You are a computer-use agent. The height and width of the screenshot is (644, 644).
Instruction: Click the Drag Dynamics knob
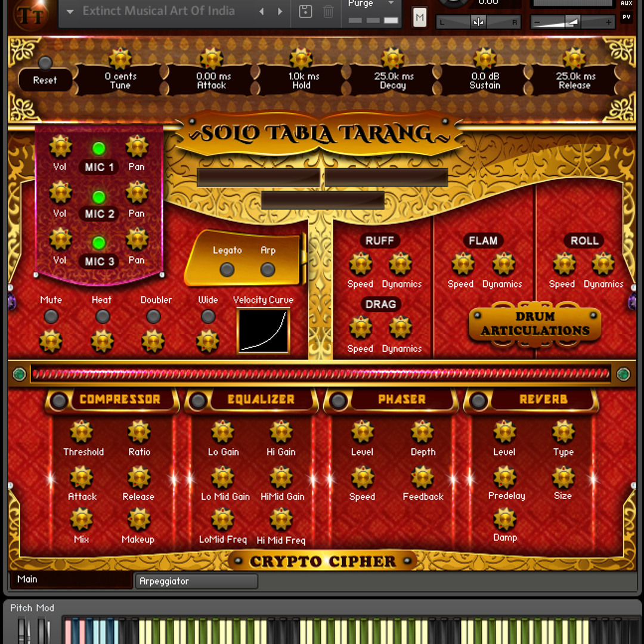pos(401,329)
